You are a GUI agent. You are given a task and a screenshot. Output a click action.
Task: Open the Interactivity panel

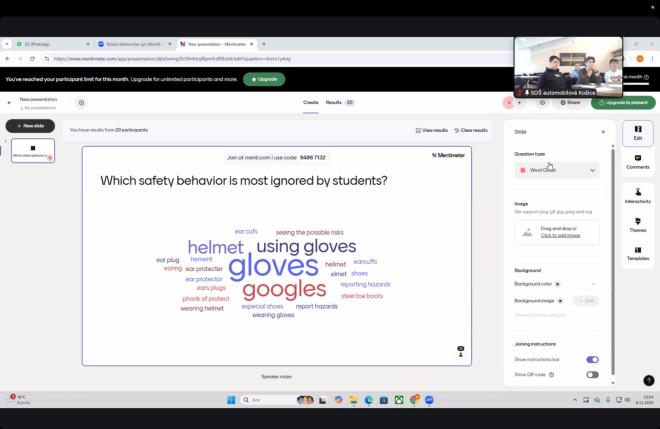click(637, 195)
